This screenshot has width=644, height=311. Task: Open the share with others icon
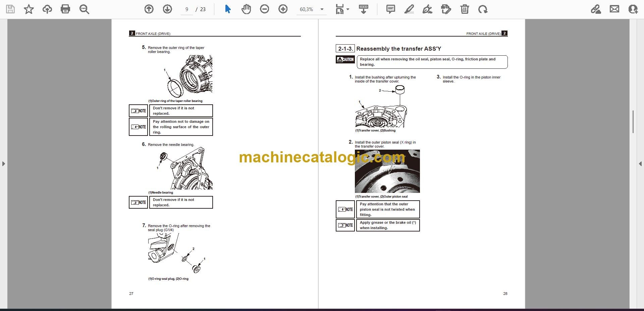(633, 9)
